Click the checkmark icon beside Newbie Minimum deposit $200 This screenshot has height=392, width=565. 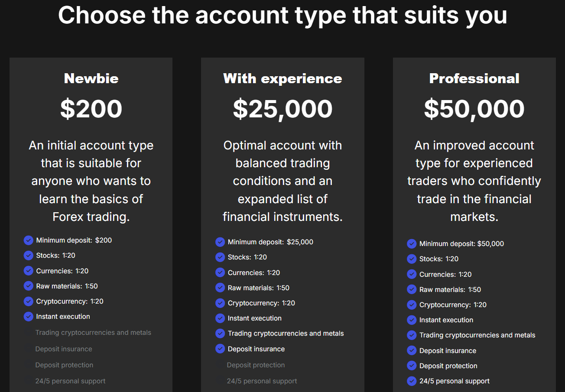click(x=29, y=240)
